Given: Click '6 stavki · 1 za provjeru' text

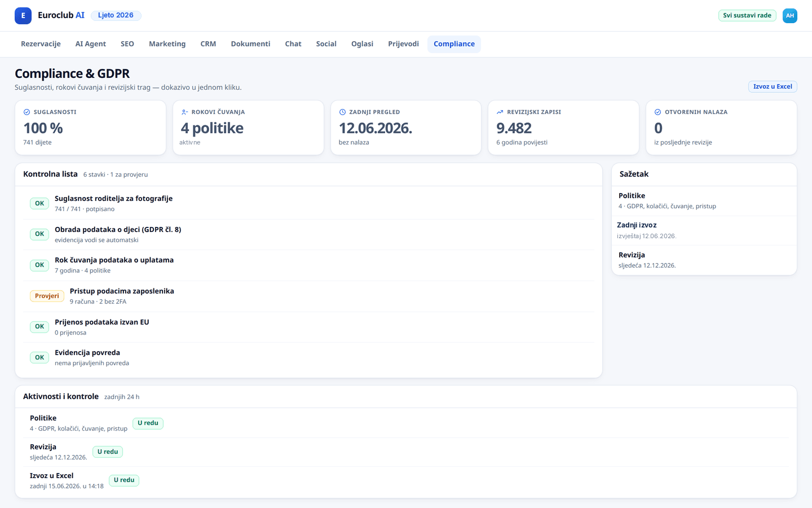Looking at the screenshot, I should coord(116,175).
